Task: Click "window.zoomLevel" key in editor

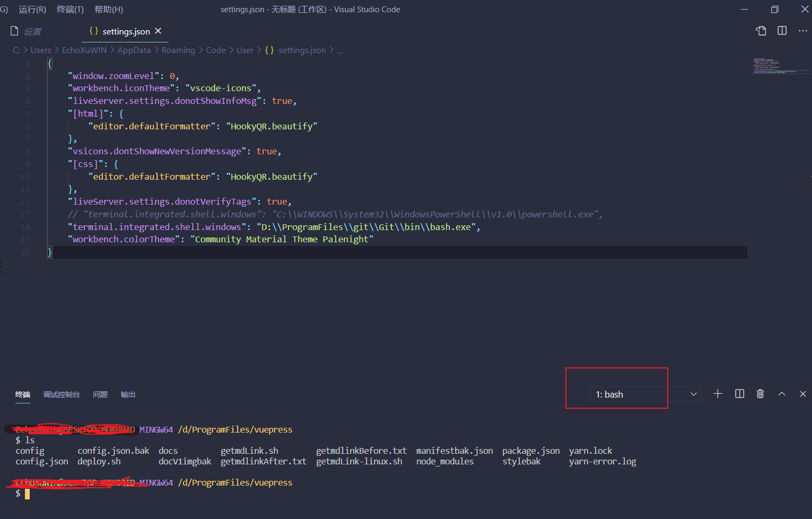Action: click(x=113, y=76)
